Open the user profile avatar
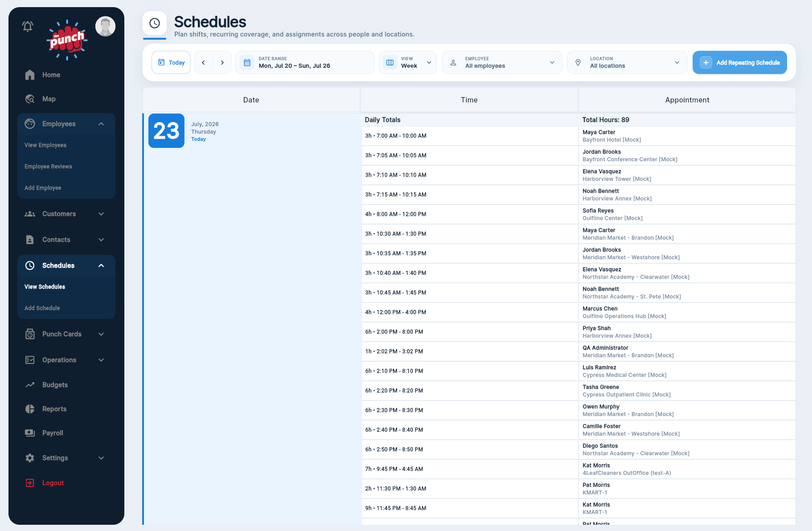The width and height of the screenshot is (812, 531). pyautogui.click(x=106, y=27)
